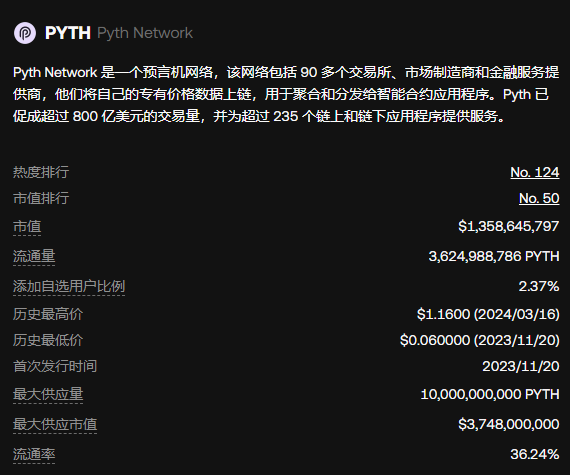Click the 2023/11/20 first issue date value
Viewport: 570px width, 475px height.
(x=521, y=366)
